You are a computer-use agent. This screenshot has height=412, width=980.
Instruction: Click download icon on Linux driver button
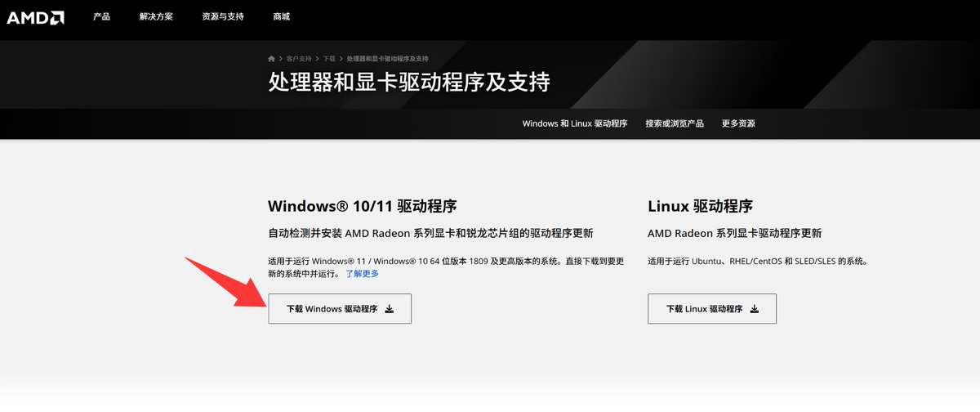tap(755, 309)
